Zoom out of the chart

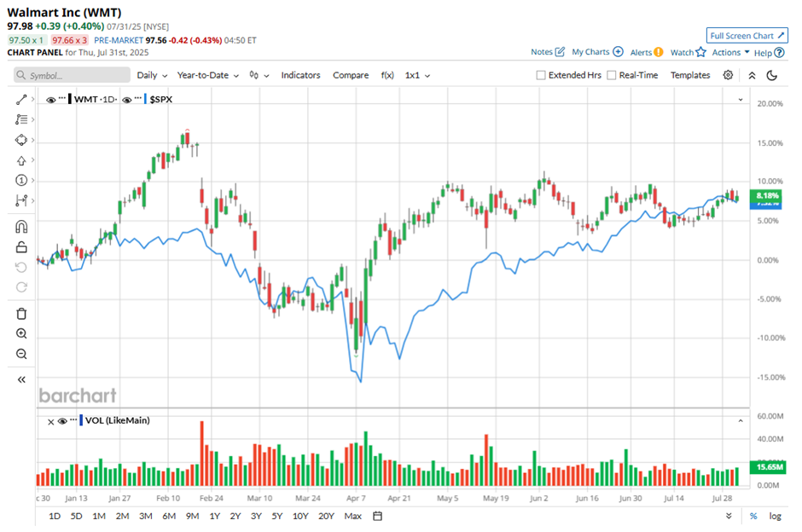21,354
